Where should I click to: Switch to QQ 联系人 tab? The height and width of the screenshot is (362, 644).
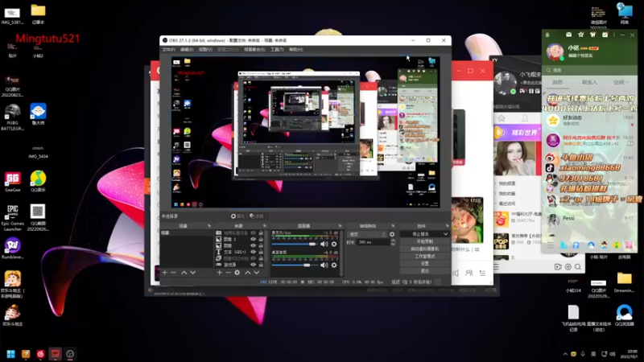[589, 83]
